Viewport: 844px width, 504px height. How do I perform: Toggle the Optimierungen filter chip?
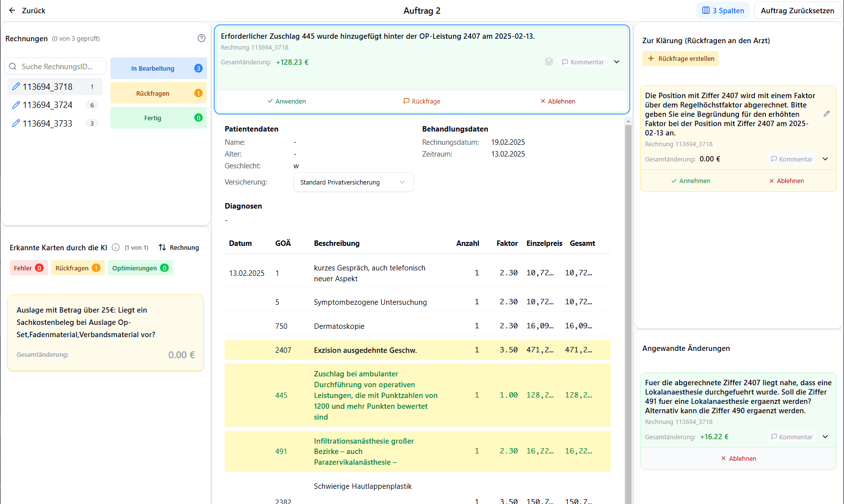tap(140, 268)
